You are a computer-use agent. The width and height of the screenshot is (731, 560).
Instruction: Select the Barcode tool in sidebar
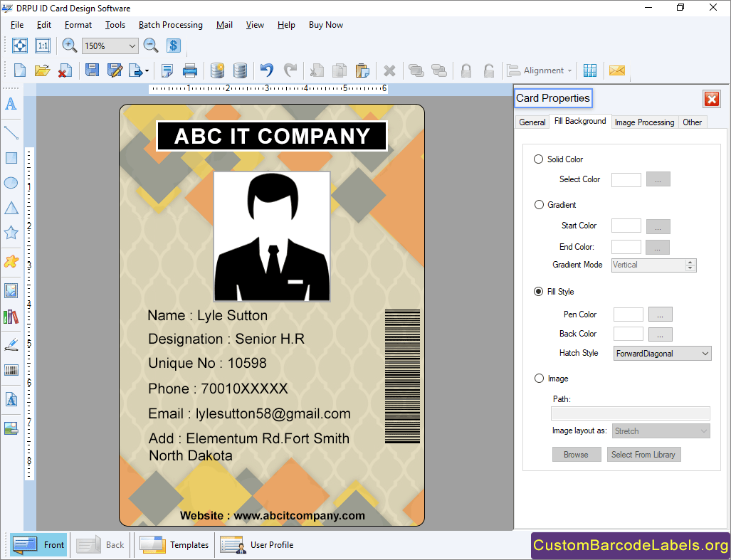click(x=11, y=371)
